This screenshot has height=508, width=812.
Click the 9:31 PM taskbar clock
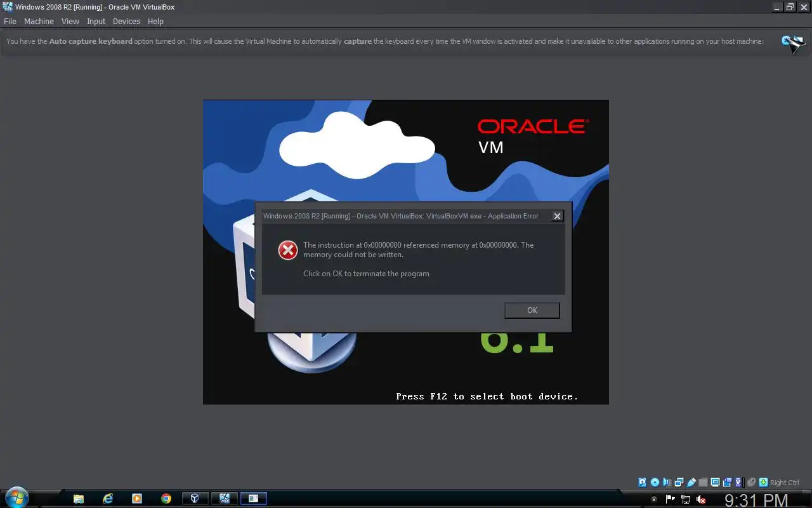click(x=756, y=500)
